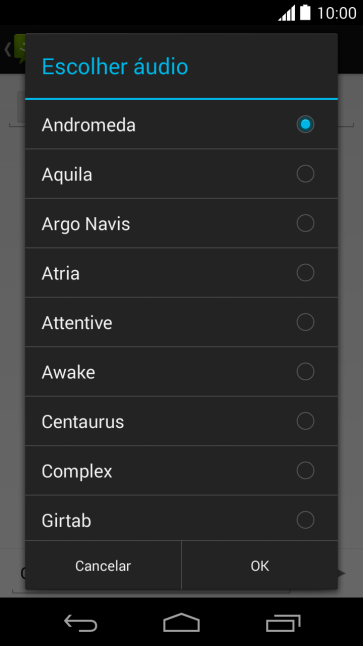Click the Cancelar button

[x=103, y=565]
